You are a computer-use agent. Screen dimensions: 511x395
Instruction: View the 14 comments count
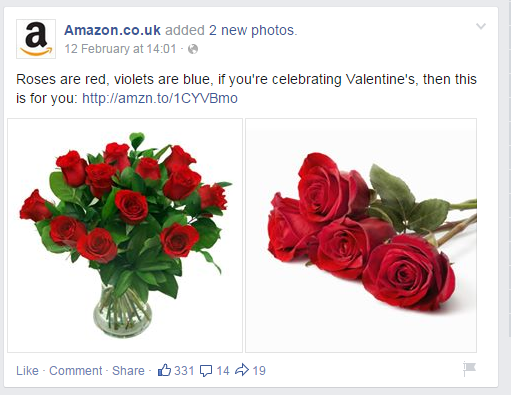click(223, 371)
